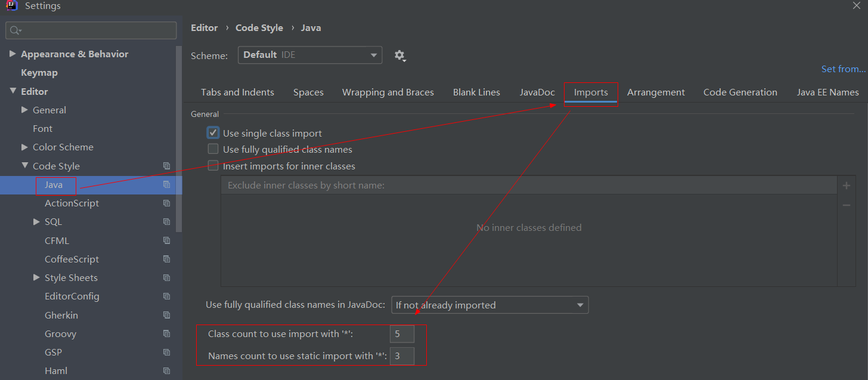
Task: Click the copy icon beside CFML
Action: click(166, 241)
